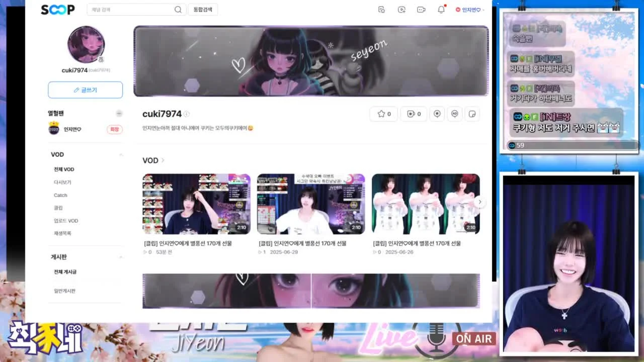Click the lower anime eyes banner image
This screenshot has width=644, height=362.
click(311, 291)
